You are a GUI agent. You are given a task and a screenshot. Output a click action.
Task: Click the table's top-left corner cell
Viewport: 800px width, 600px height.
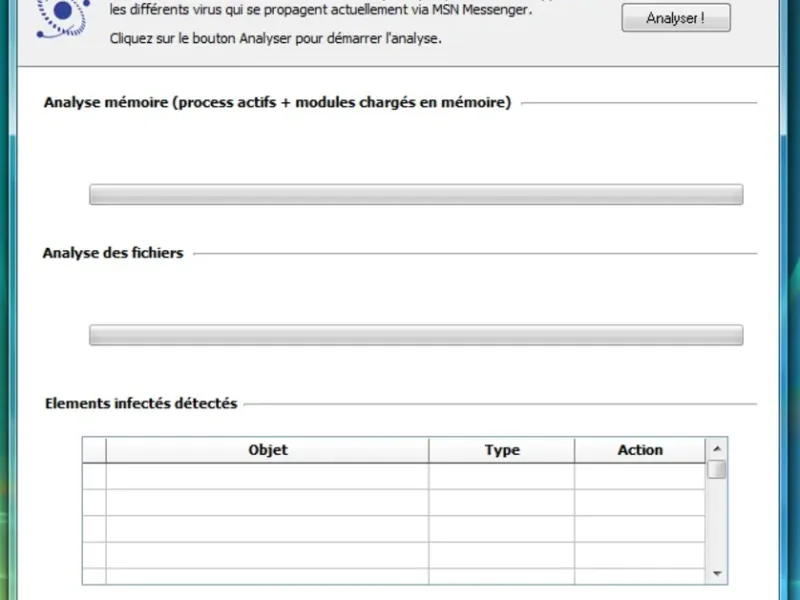tap(94, 450)
